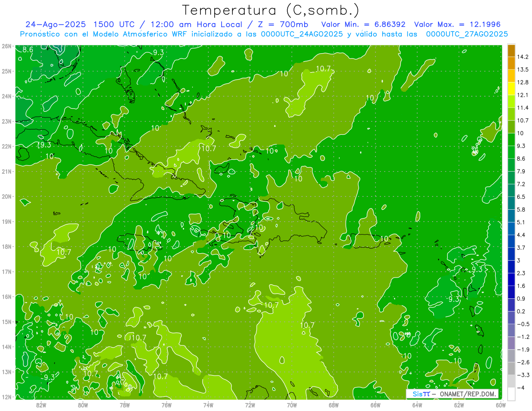Image resolution: width=532 pixels, height=411 pixels.
Task: Click the 16N latitude axis label
Action: point(7,297)
